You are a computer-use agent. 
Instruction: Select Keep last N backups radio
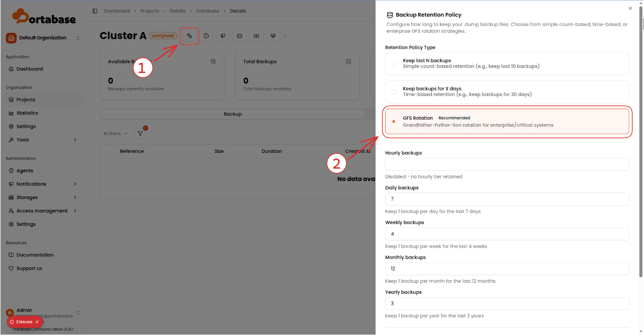point(393,64)
